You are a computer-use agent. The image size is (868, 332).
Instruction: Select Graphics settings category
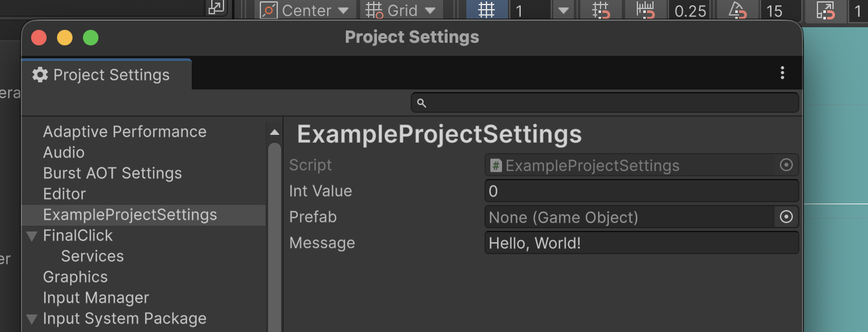[75, 277]
